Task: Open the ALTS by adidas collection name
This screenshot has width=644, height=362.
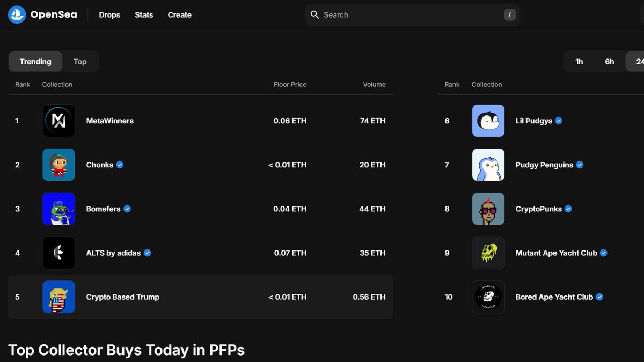Action: coord(113,253)
